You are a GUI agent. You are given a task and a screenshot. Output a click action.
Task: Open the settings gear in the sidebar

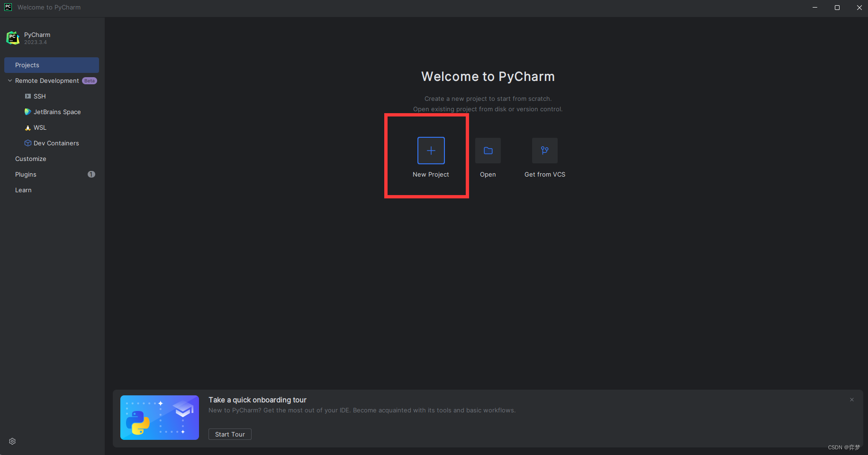pos(12,441)
